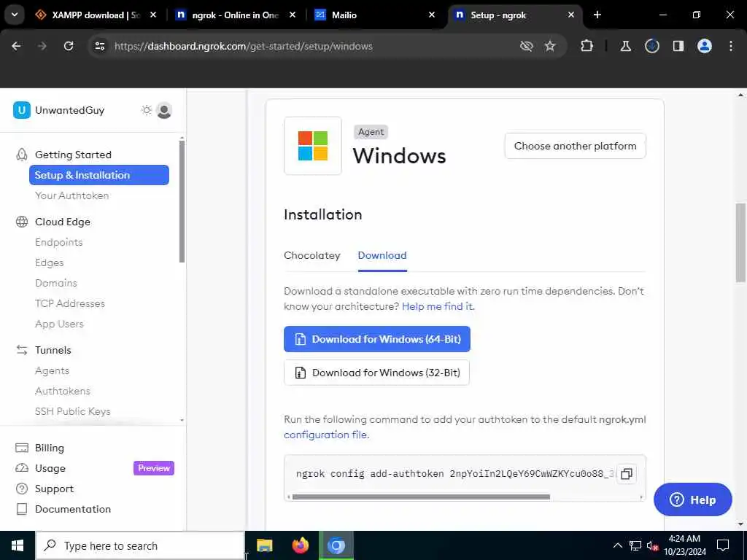Click Download for Windows (32-Bit)

pyautogui.click(x=376, y=373)
